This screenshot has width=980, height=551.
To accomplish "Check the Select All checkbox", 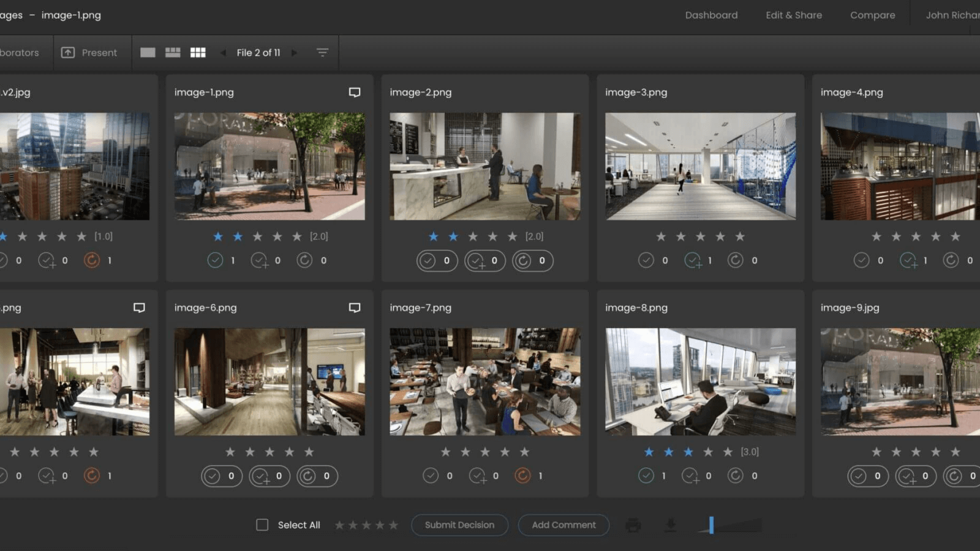I will pos(262,525).
